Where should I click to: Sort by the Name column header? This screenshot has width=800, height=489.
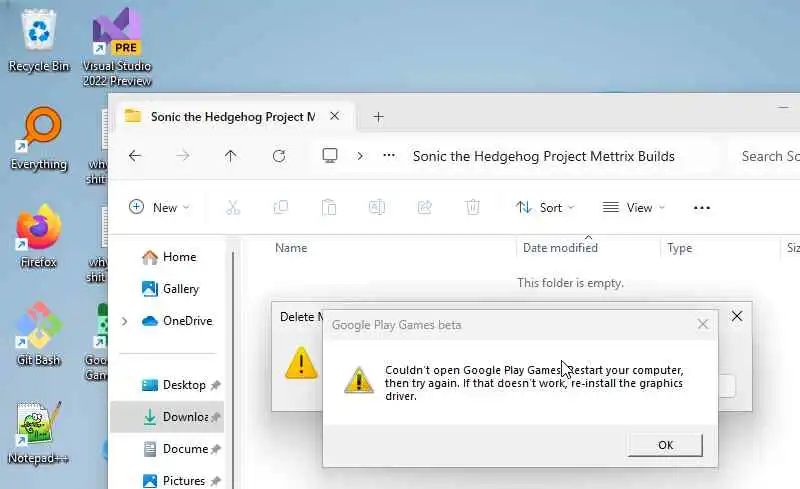coord(291,248)
